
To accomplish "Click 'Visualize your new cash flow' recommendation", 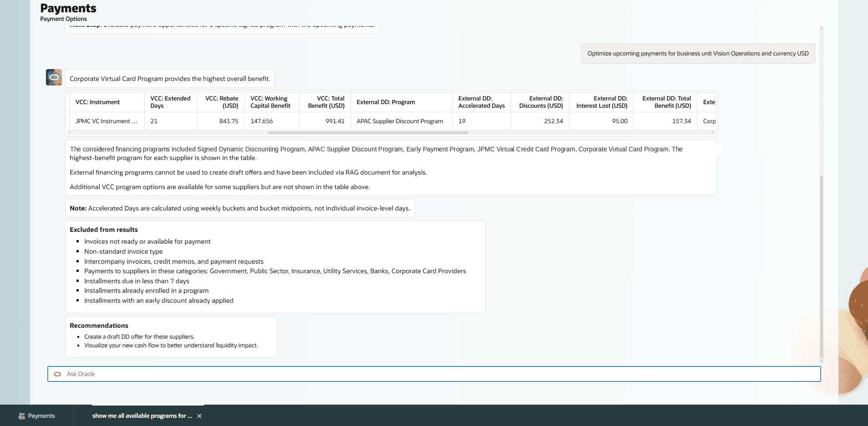I will [171, 346].
